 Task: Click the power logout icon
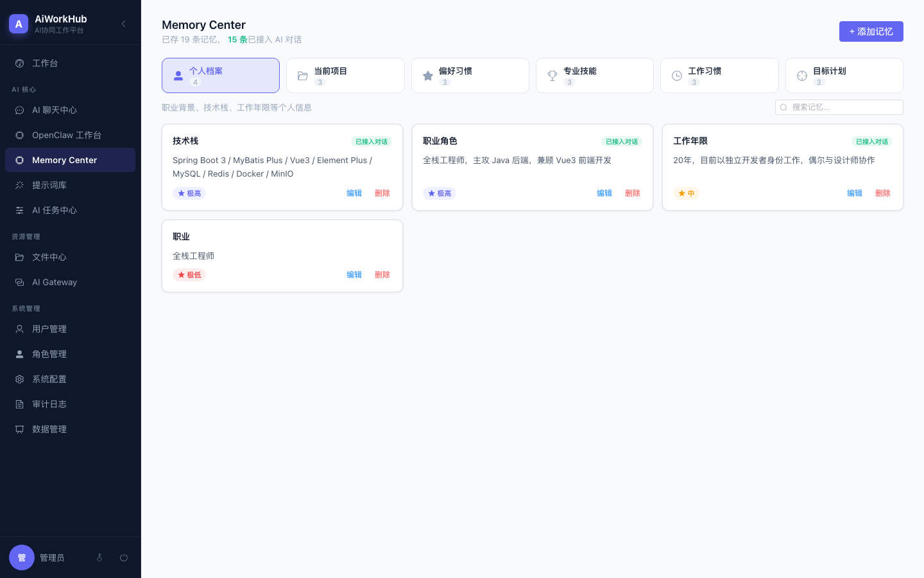[x=124, y=557]
